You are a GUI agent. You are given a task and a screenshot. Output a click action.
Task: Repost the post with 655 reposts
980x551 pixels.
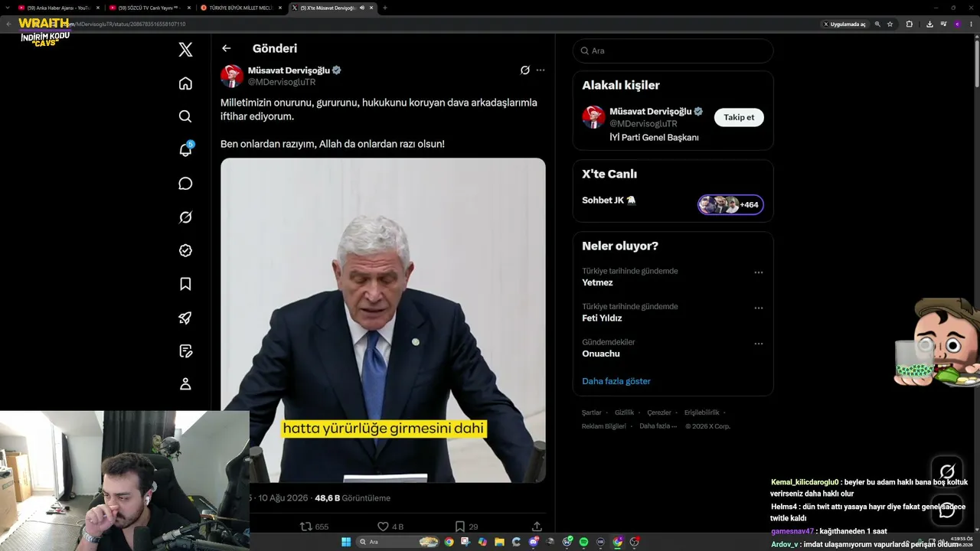(x=314, y=527)
